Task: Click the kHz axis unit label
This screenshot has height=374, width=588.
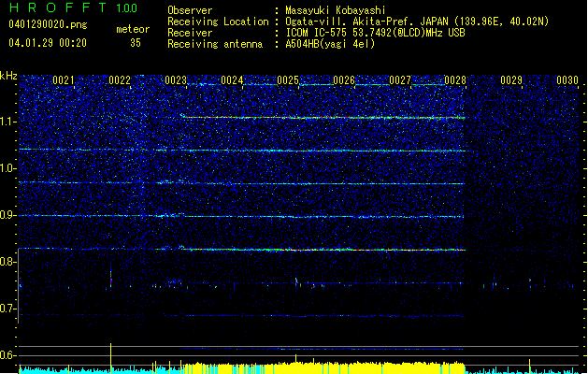Action: 8,76
